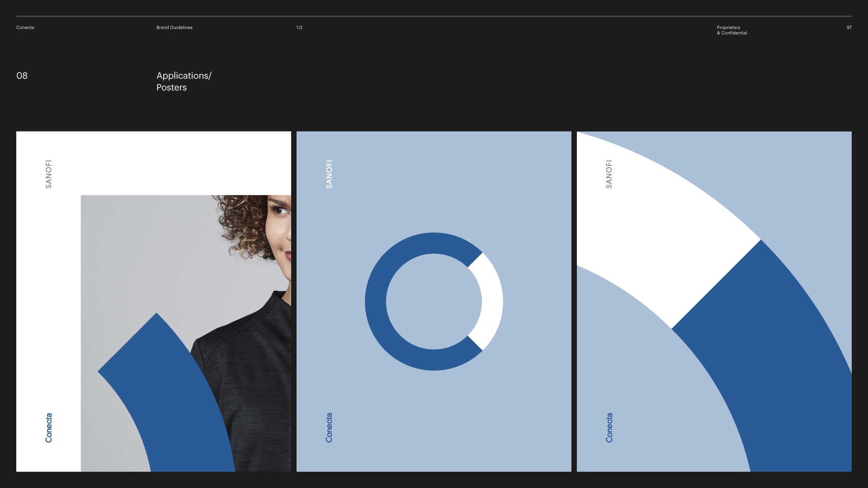868x488 pixels.
Task: Click 'Proprietary & Confidential' header text
Action: pos(732,30)
